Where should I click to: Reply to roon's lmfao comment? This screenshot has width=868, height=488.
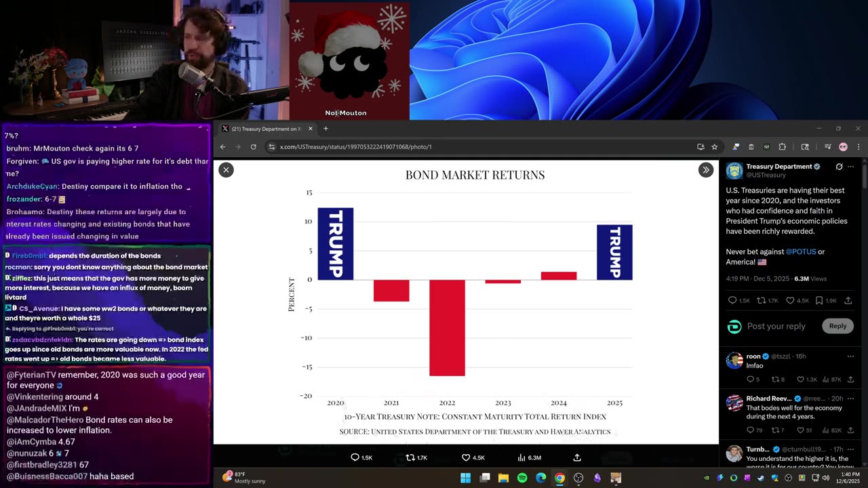[750, 380]
